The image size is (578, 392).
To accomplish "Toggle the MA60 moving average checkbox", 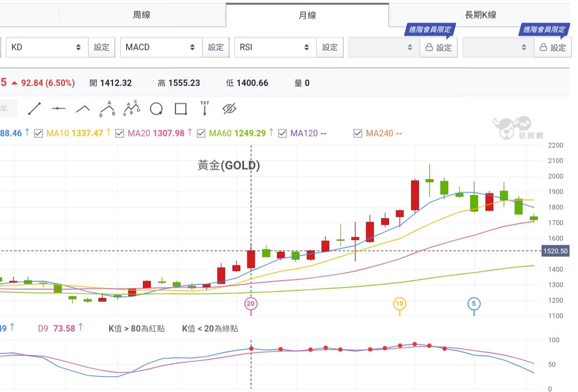I will (x=201, y=133).
